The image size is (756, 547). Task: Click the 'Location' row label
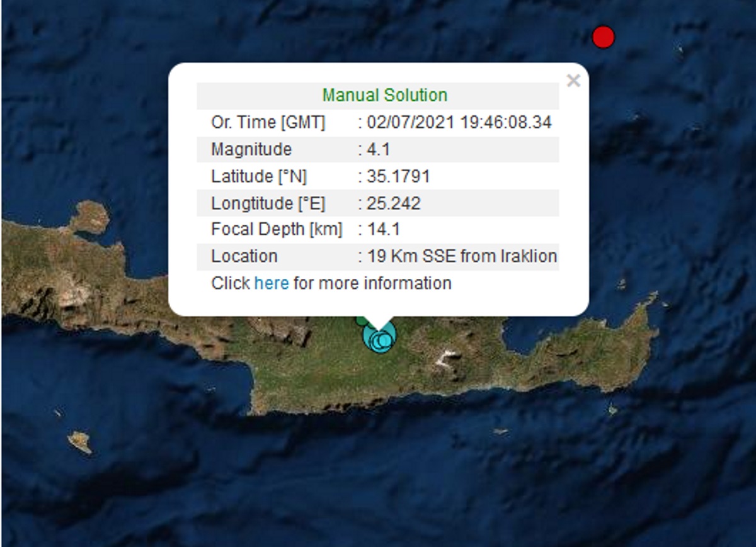tap(244, 257)
